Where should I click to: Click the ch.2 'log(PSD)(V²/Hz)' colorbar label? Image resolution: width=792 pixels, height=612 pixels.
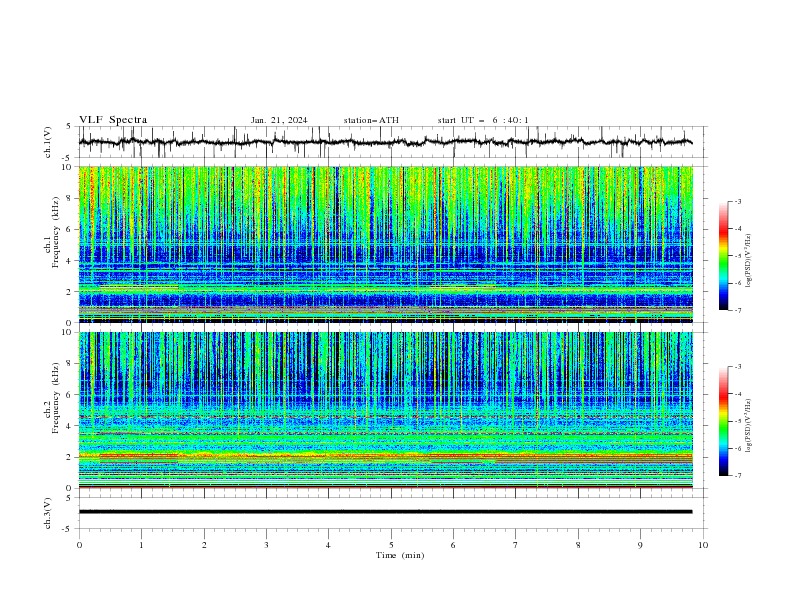[749, 426]
